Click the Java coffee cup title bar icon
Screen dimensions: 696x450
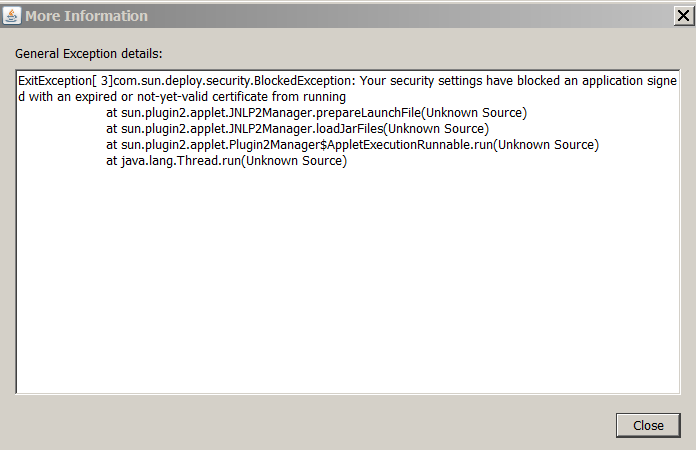[x=12, y=16]
